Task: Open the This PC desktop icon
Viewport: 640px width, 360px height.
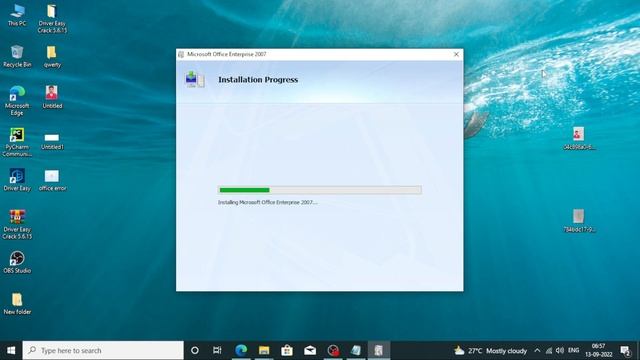Action: point(17,16)
